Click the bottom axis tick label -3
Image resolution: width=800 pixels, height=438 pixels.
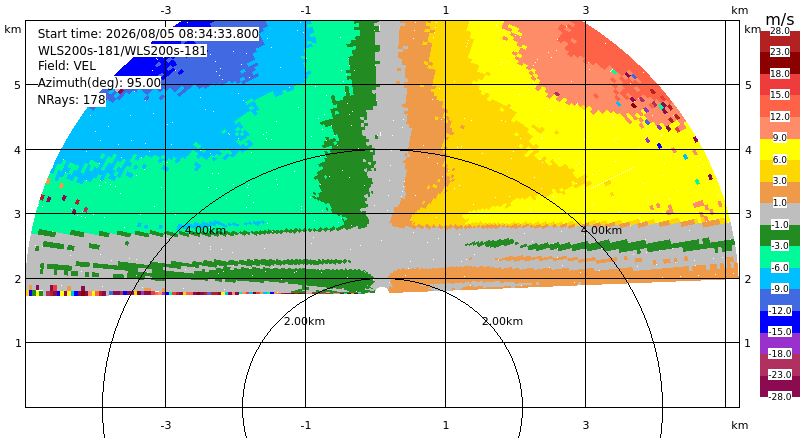(x=166, y=425)
